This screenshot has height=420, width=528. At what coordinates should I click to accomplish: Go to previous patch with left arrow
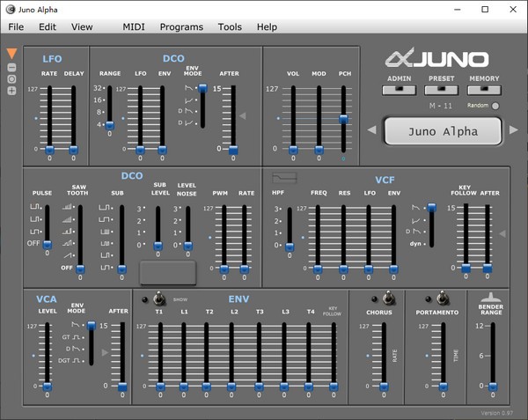tap(371, 131)
